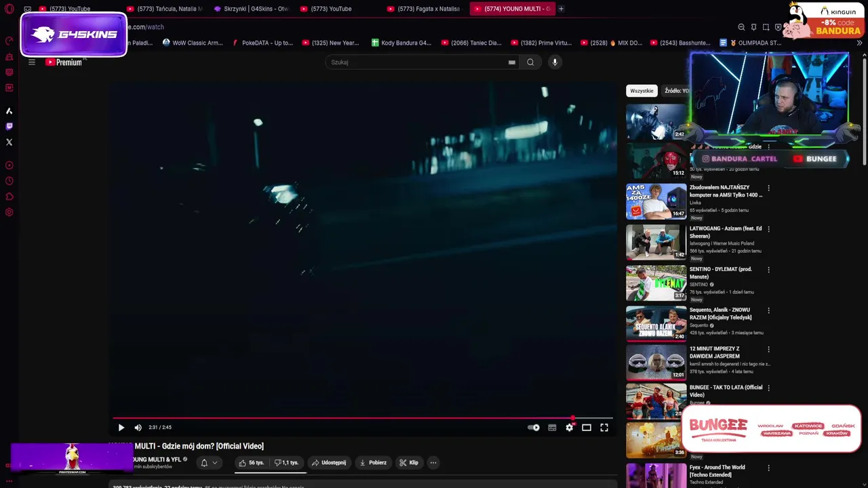Click the Udostępnij share button
This screenshot has width=868, height=488.
329,463
